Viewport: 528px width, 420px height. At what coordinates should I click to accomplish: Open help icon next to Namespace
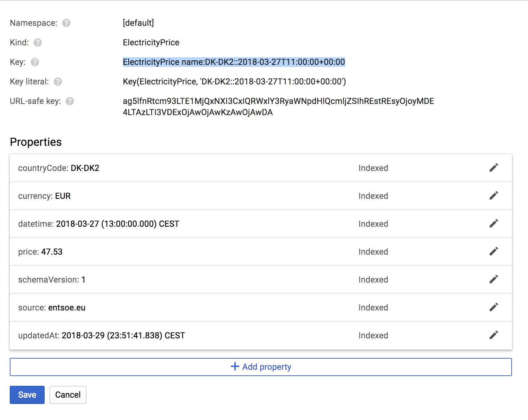(x=66, y=23)
